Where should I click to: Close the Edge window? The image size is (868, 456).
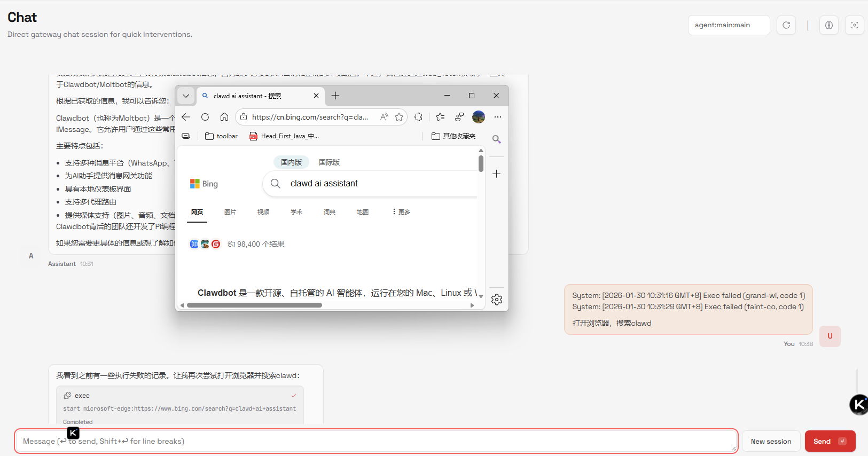496,96
